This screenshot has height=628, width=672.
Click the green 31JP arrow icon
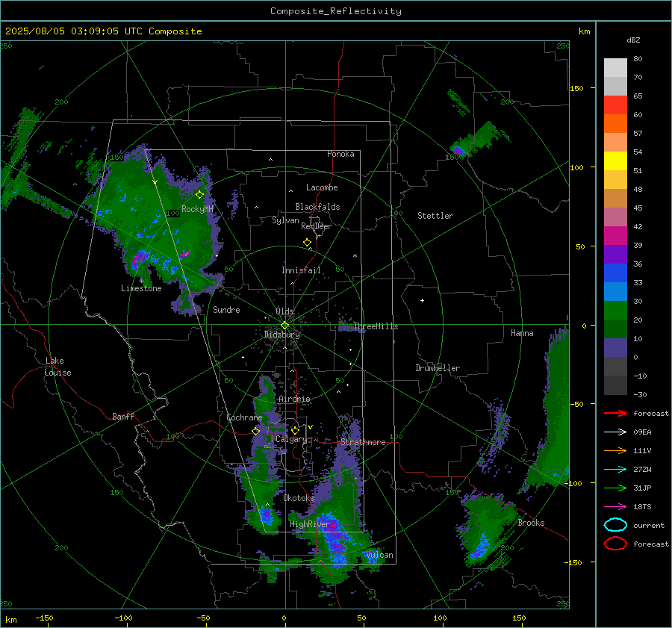tap(615, 488)
